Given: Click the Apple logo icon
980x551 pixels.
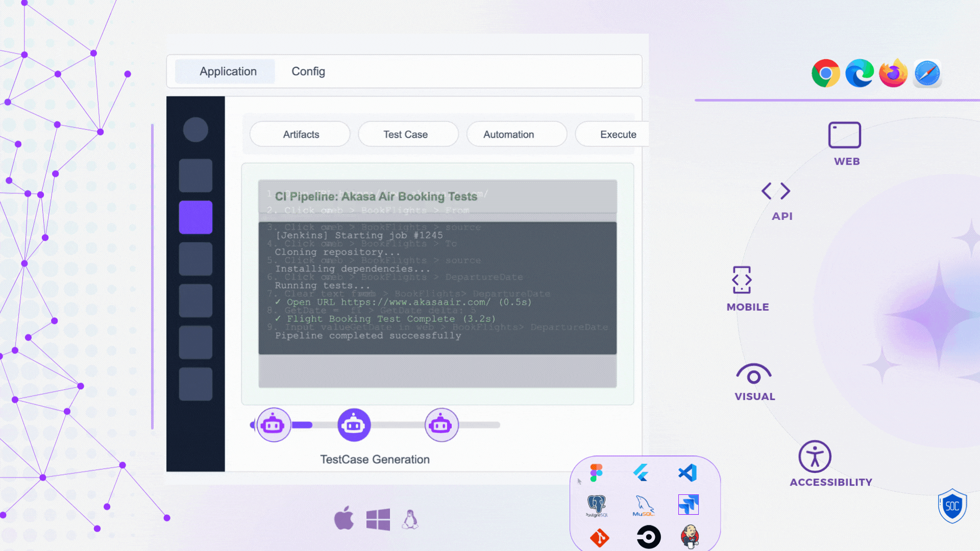Looking at the screenshot, I should click(x=344, y=518).
